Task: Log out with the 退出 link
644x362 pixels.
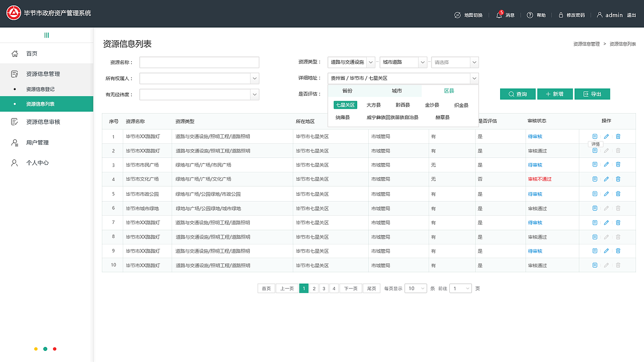Action: tap(631, 15)
